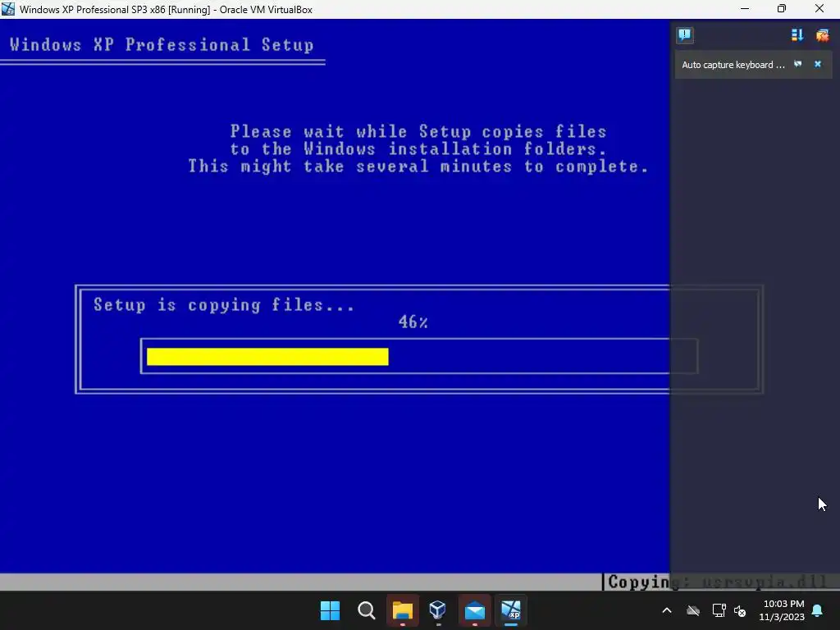Close the VirtualBox VM window
The image size is (840, 630).
click(x=819, y=9)
